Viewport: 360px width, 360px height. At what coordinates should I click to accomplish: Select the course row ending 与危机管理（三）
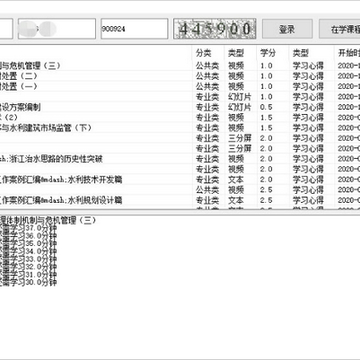coord(180,66)
